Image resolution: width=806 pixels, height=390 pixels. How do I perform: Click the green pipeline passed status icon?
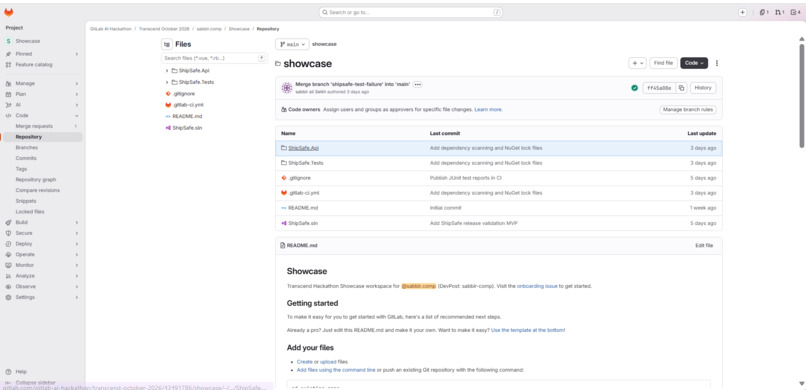click(634, 88)
